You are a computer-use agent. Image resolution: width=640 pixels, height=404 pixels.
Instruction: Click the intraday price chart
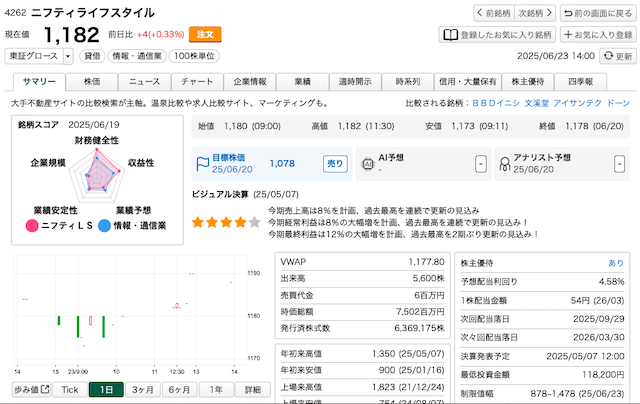click(131, 310)
